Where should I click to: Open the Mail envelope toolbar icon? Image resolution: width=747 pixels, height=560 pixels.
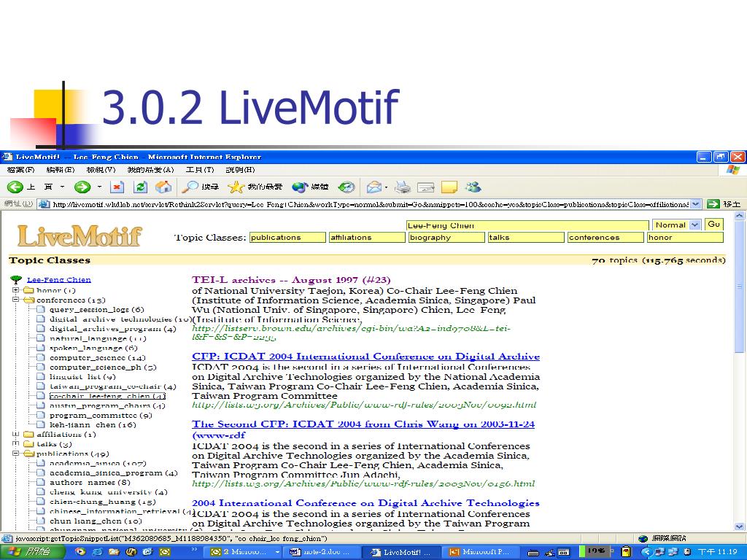tap(374, 187)
